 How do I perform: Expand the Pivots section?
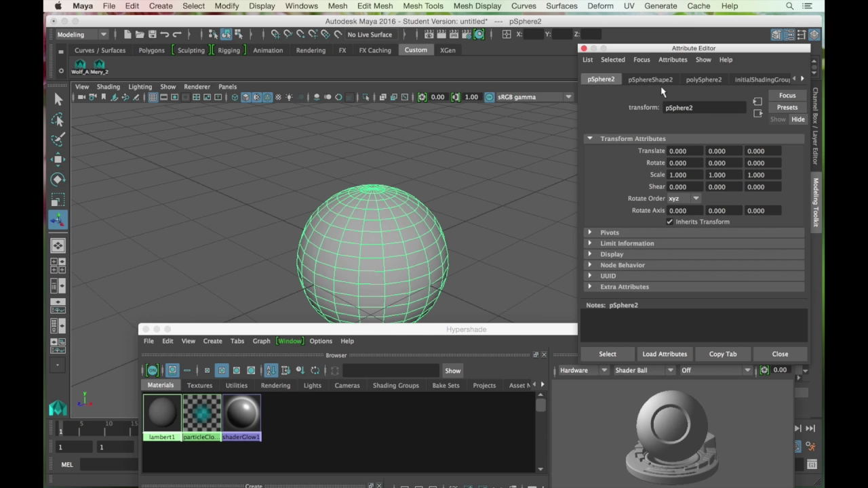click(x=589, y=232)
